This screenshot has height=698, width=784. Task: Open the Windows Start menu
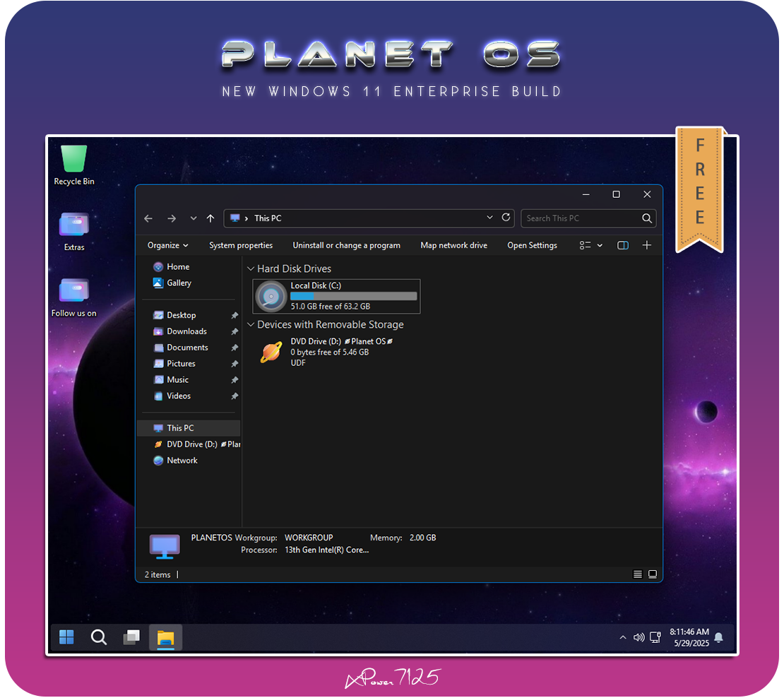click(66, 637)
